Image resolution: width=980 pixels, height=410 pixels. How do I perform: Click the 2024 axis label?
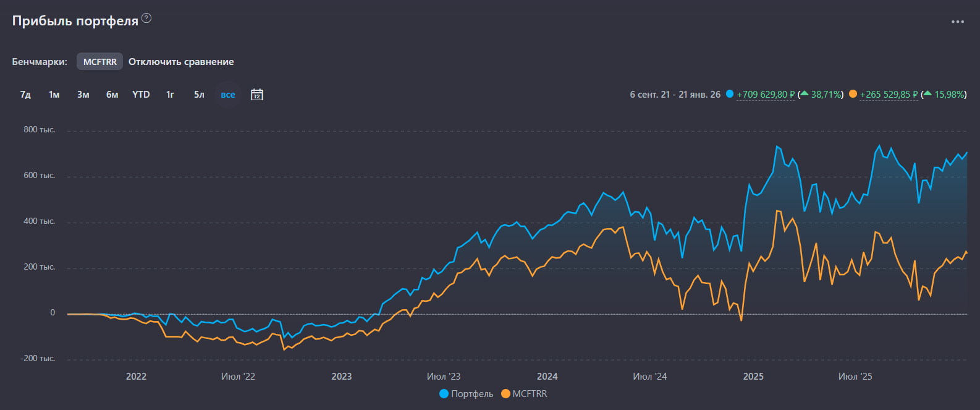tap(547, 377)
